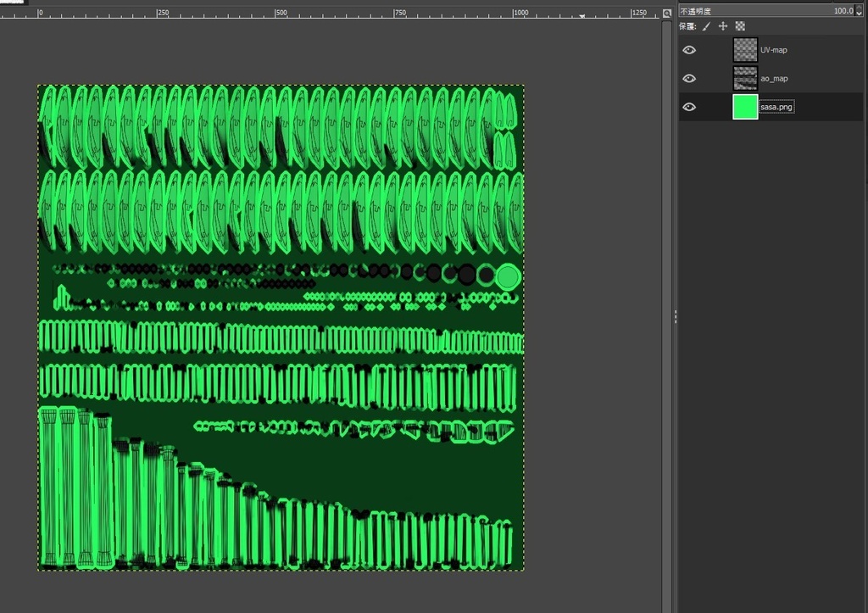Screen dimensions: 868x613
Task: Hide the UV-map layer
Action: click(x=689, y=50)
